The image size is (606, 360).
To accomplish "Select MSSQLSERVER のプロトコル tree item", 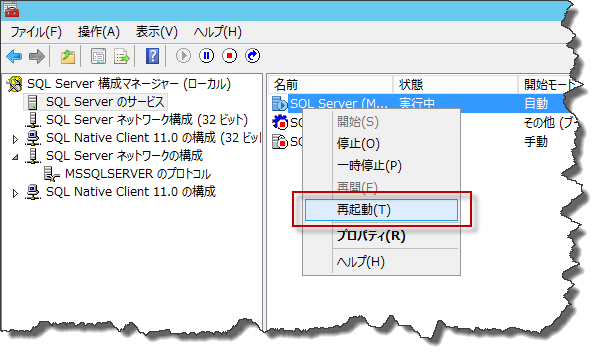I will tap(138, 174).
